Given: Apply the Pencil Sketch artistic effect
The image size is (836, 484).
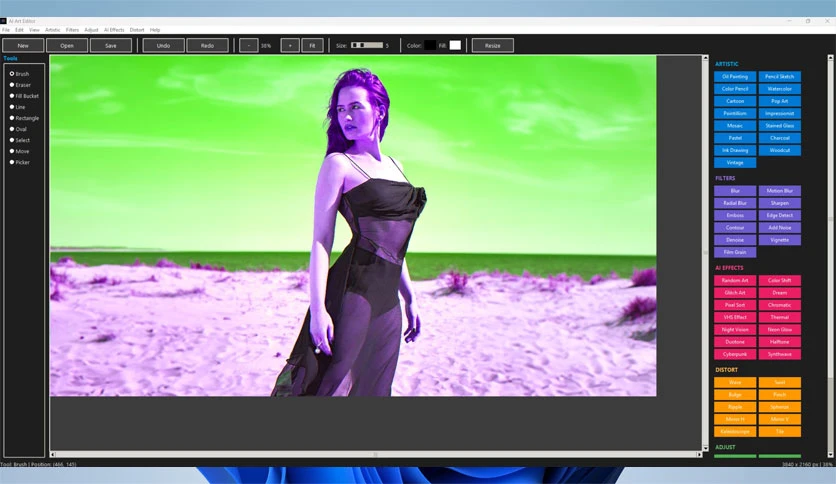Looking at the screenshot, I should point(779,76).
